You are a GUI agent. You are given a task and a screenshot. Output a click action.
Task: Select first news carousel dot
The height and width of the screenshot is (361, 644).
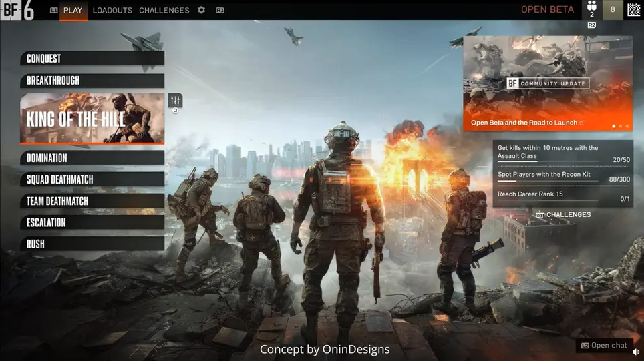[614, 126]
